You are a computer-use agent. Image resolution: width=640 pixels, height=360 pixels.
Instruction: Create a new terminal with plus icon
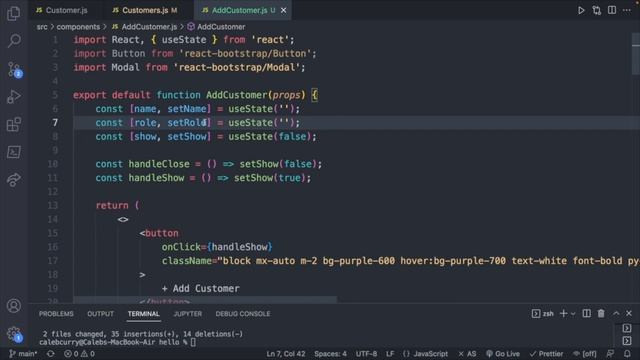pos(563,313)
